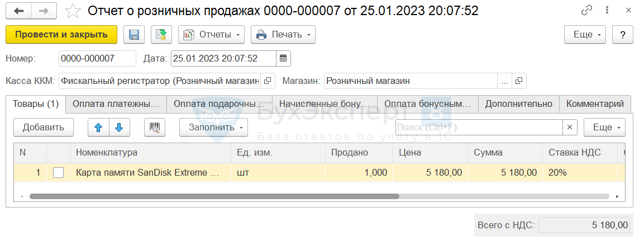The width and height of the screenshot is (644, 240).
Task: Open help with the question mark button
Action: click(x=623, y=35)
